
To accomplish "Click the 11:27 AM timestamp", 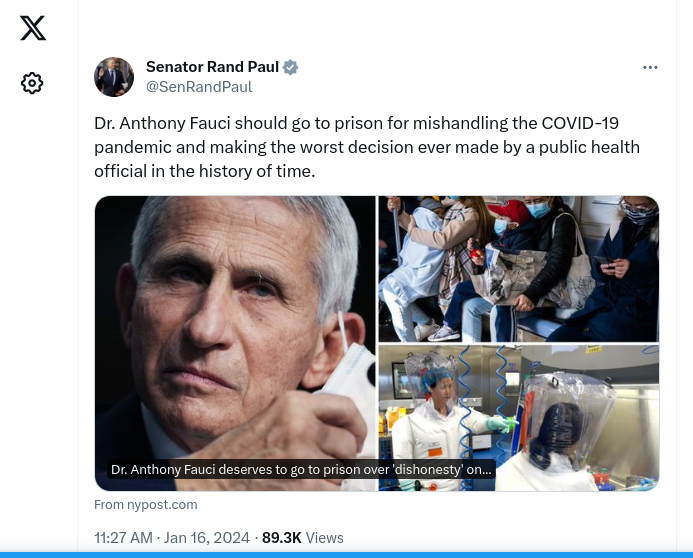I will coord(123,538).
